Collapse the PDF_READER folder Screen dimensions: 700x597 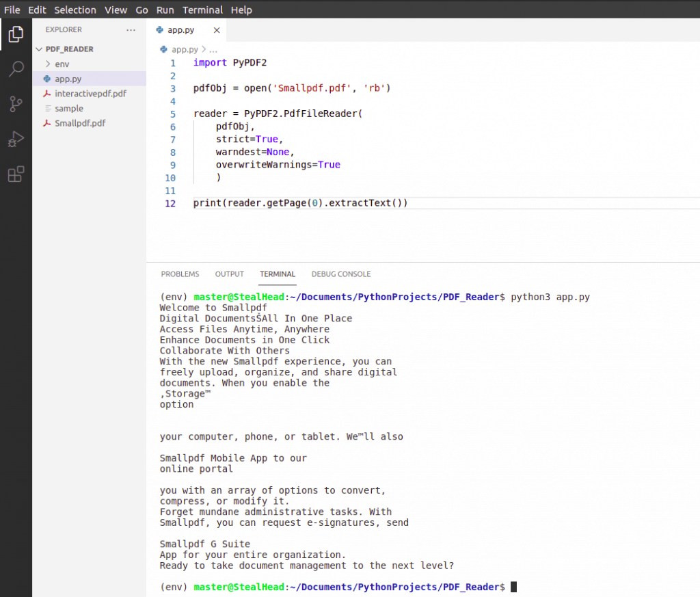click(39, 49)
